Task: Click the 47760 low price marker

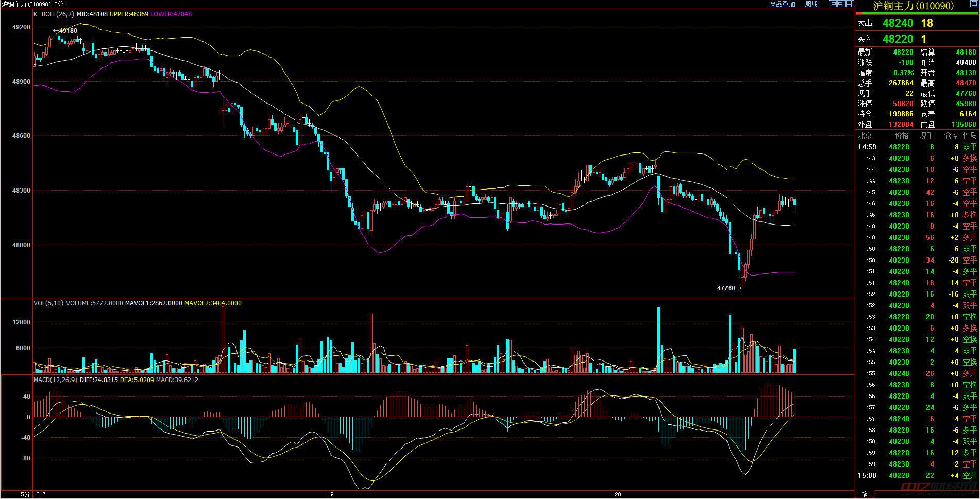Action: pos(726,288)
